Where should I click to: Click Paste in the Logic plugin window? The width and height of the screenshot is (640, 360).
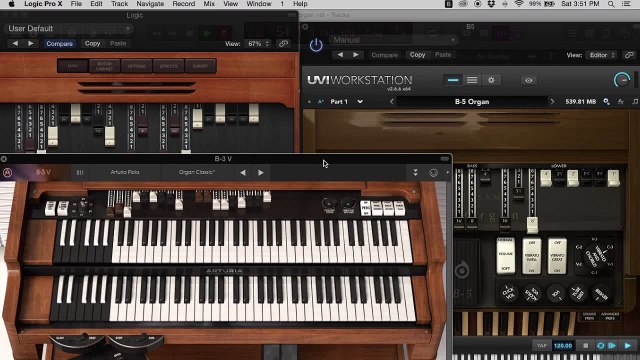[118, 43]
